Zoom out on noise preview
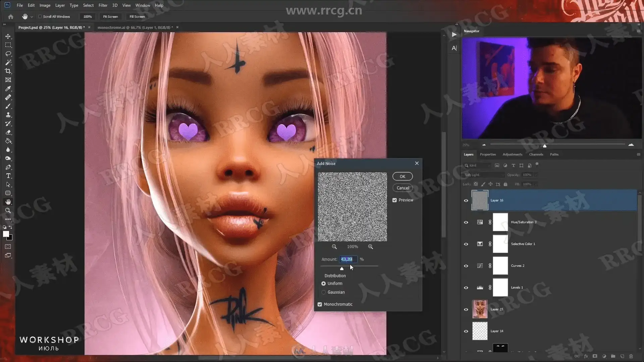Viewport: 644px width, 362px height. (x=334, y=247)
